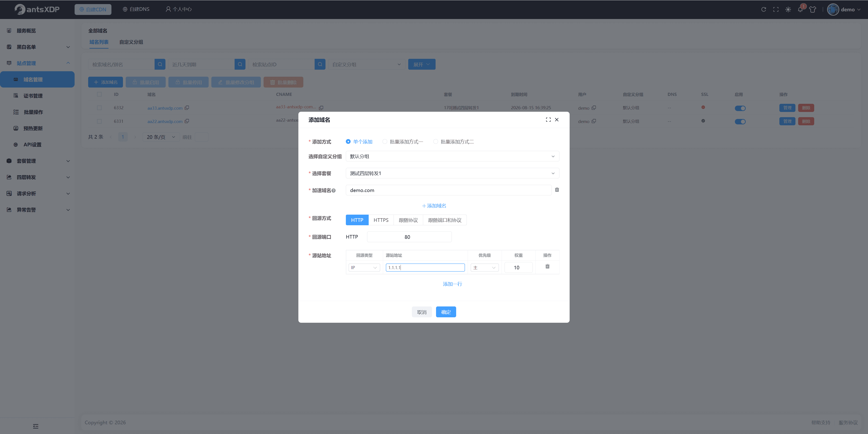Select the 跟随协议 option
This screenshot has height=434, width=868.
(x=408, y=220)
